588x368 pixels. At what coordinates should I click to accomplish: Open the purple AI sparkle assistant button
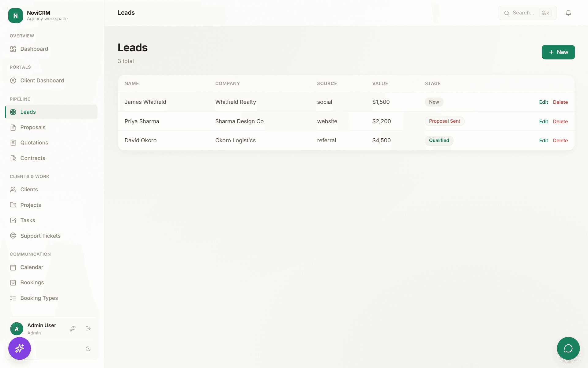click(20, 348)
